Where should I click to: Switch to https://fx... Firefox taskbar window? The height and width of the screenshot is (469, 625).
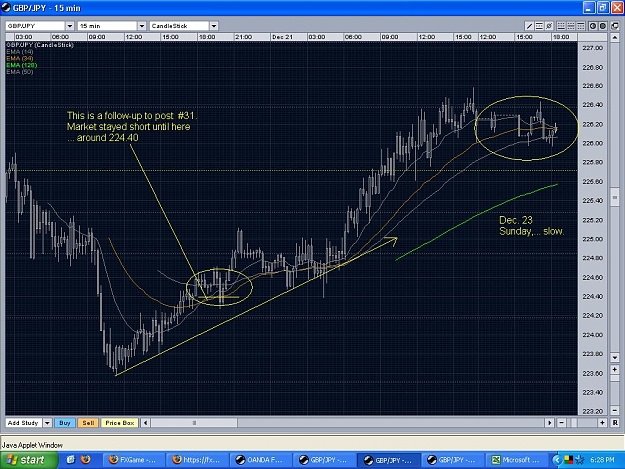click(x=197, y=460)
